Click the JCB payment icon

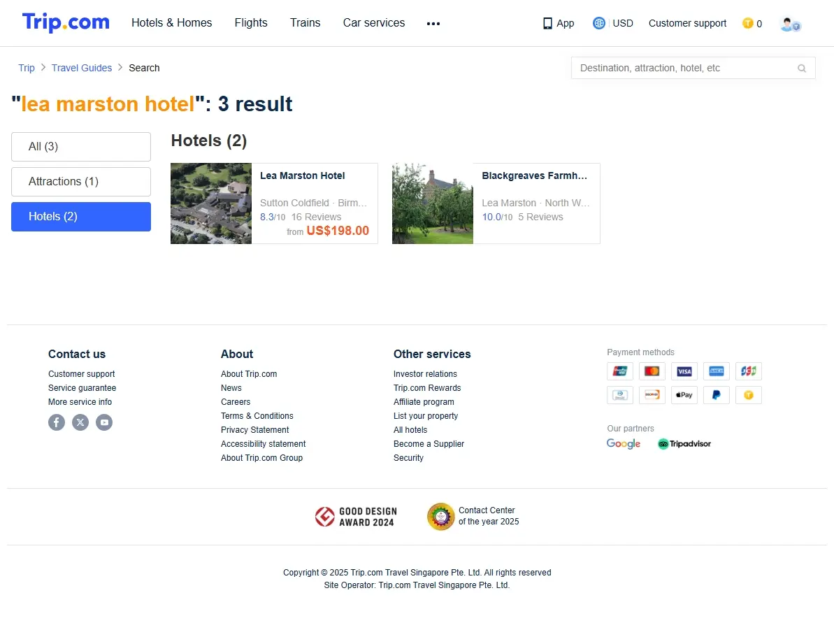[x=749, y=371]
